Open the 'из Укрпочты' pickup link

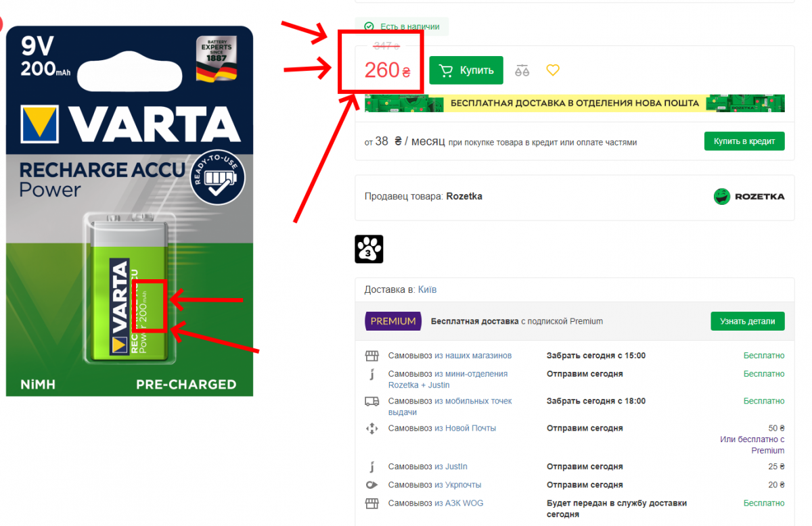(458, 485)
